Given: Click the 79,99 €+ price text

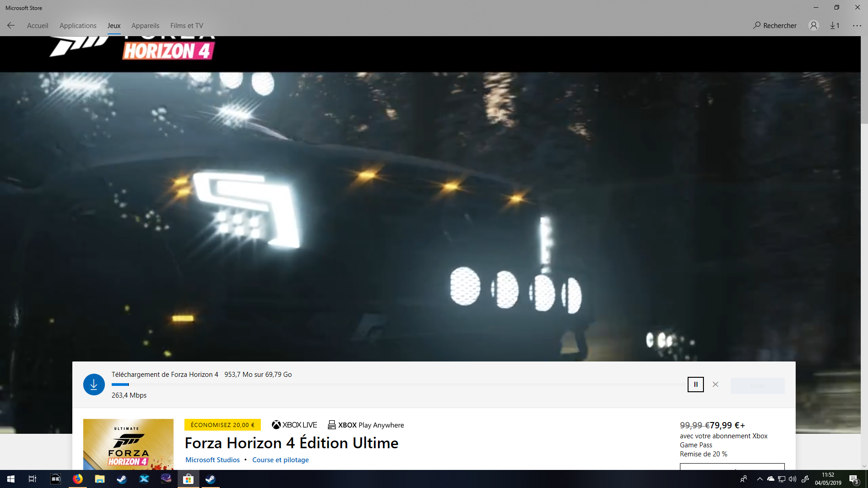Looking at the screenshot, I should pyautogui.click(x=727, y=425).
